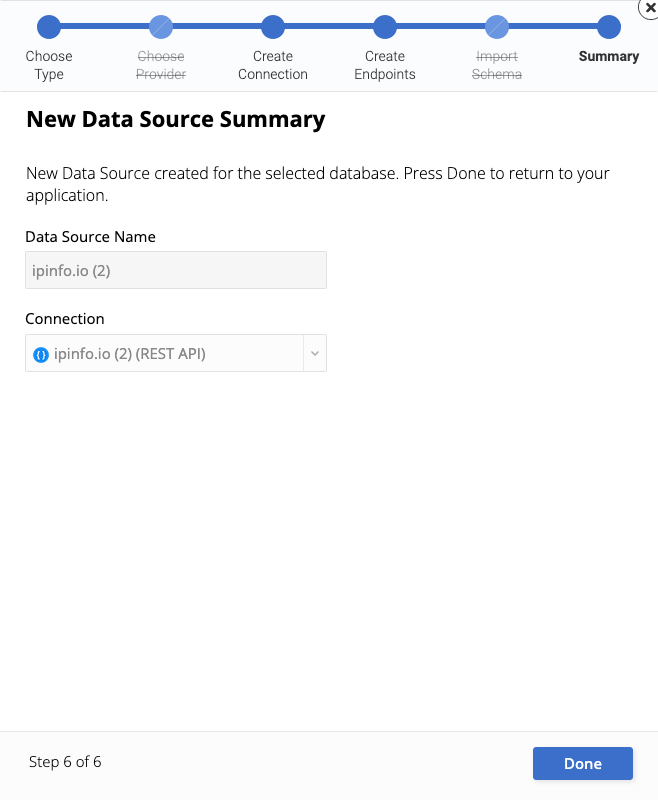Image resolution: width=658 pixels, height=800 pixels.
Task: Click the New Data Source Summary heading
Action: 175,119
